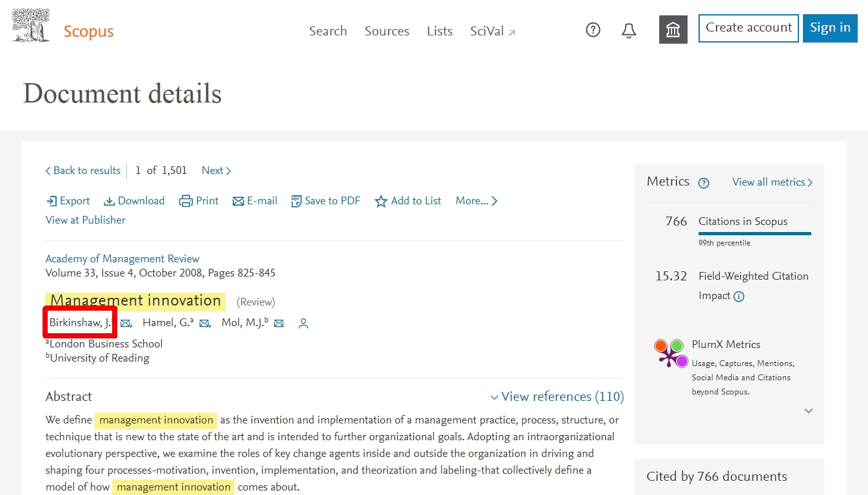Click the Scopus brand name

coord(88,31)
